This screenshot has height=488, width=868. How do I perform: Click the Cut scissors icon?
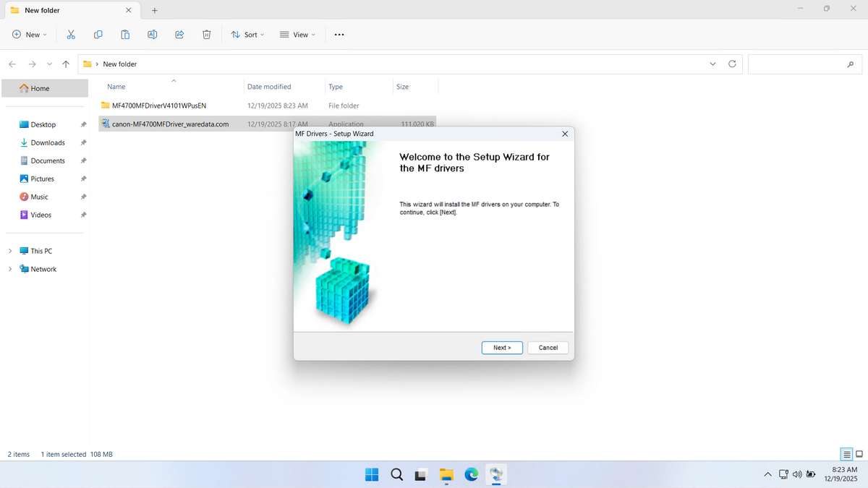(71, 35)
